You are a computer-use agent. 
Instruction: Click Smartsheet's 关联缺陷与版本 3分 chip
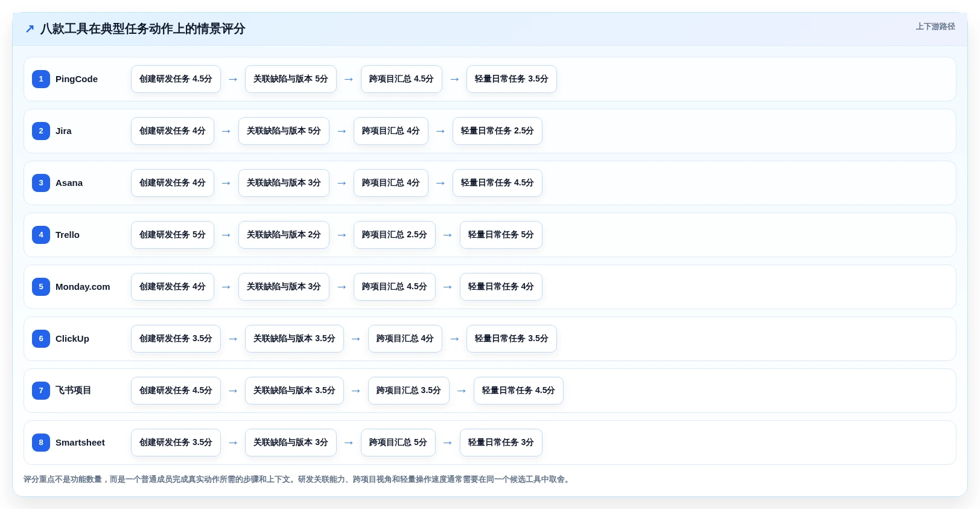(x=291, y=443)
